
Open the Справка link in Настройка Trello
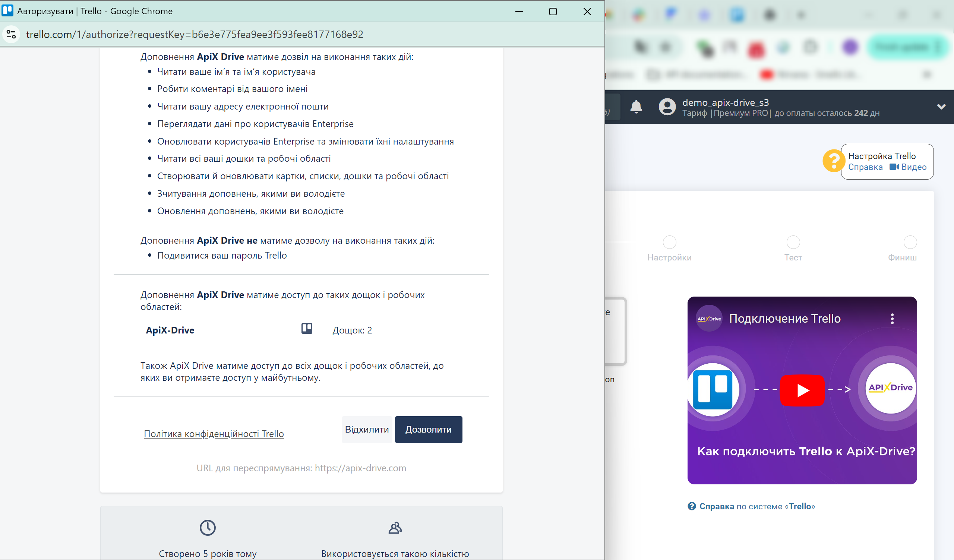pyautogui.click(x=865, y=167)
